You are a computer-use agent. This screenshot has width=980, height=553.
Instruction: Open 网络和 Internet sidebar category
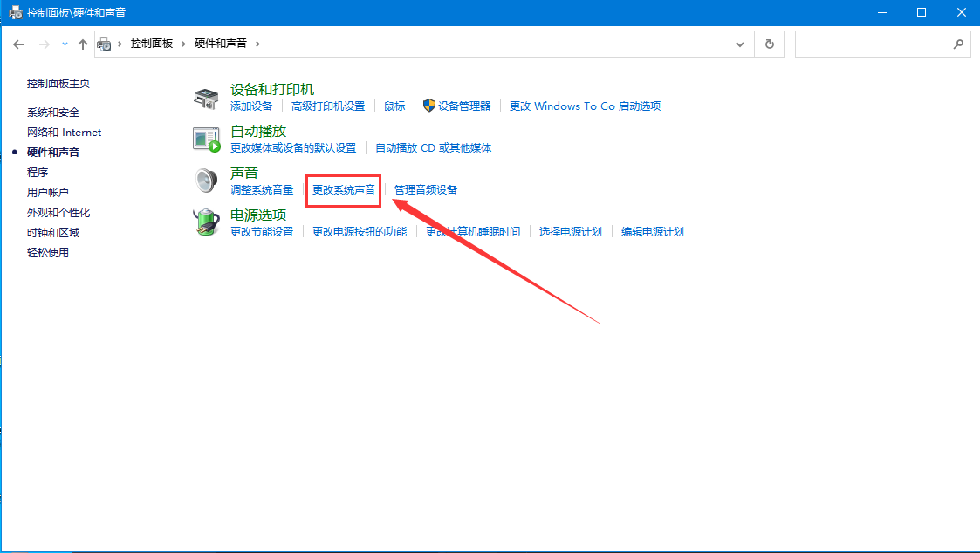(x=64, y=133)
